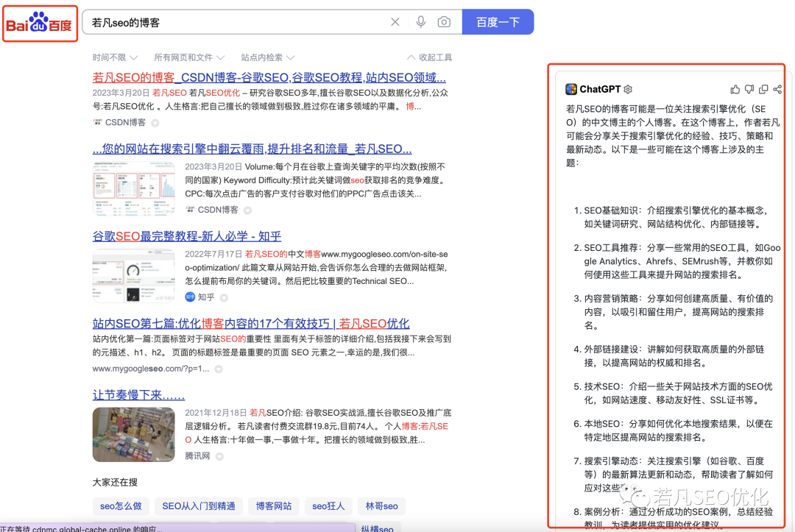Image resolution: width=795 pixels, height=532 pixels.
Task: Open the 让节奏慢下来 result link
Action: click(138, 395)
